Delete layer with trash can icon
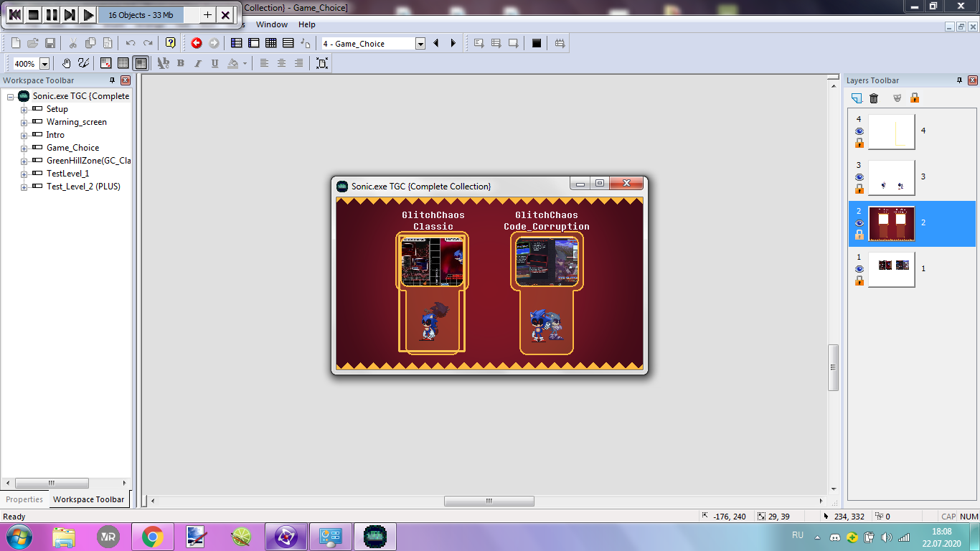Viewport: 980px width, 551px height. click(874, 98)
